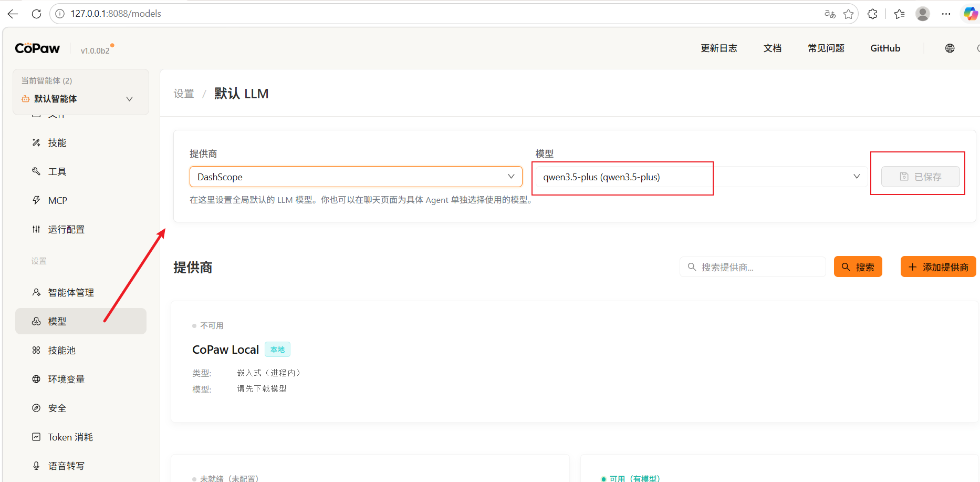Screen dimensions: 980x482
Task: Click the translate page icon
Action: pyautogui.click(x=830, y=14)
